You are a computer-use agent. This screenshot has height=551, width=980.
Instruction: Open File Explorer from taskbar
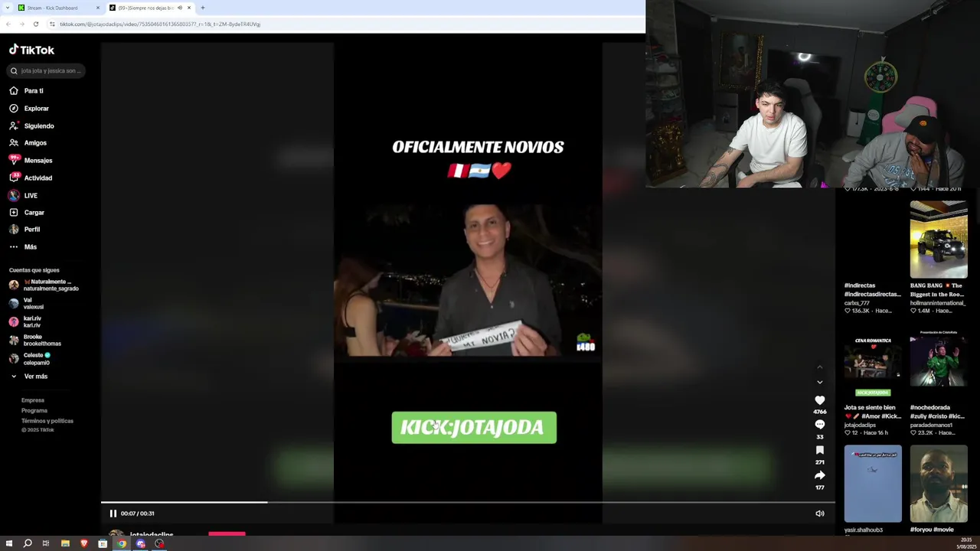65,543
